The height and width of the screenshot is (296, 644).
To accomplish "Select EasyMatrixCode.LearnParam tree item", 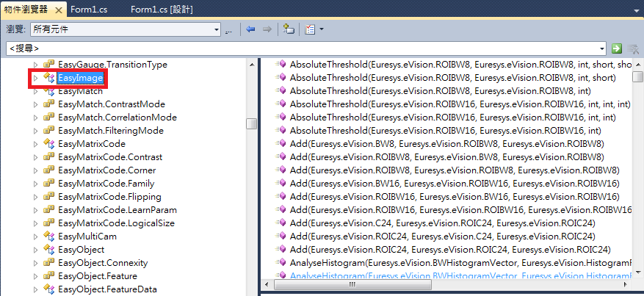I will pyautogui.click(x=117, y=210).
